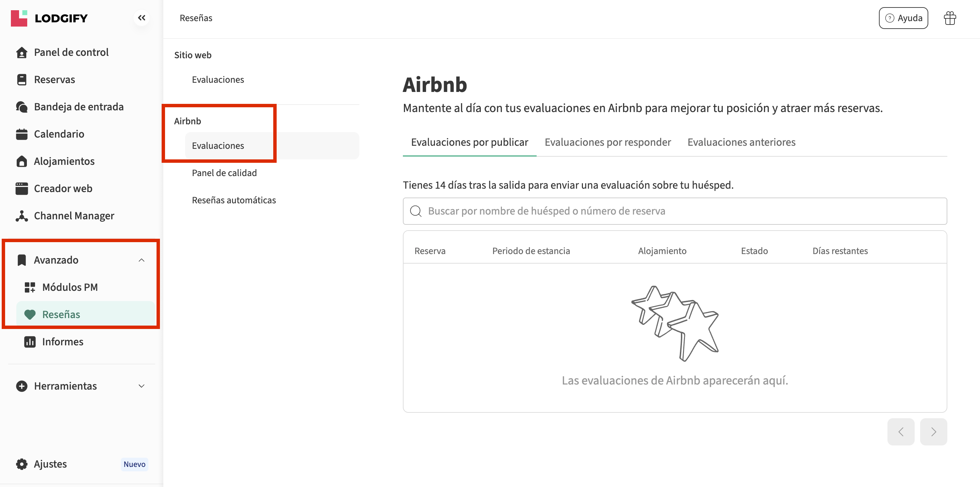This screenshot has width=980, height=487.
Task: Click the Bandeja de entrada chat icon
Action: pyautogui.click(x=22, y=107)
